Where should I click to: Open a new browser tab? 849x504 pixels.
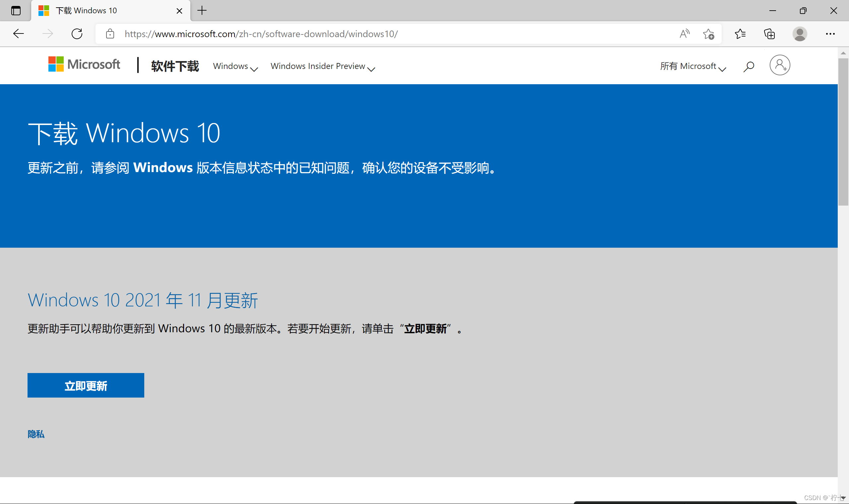202,11
